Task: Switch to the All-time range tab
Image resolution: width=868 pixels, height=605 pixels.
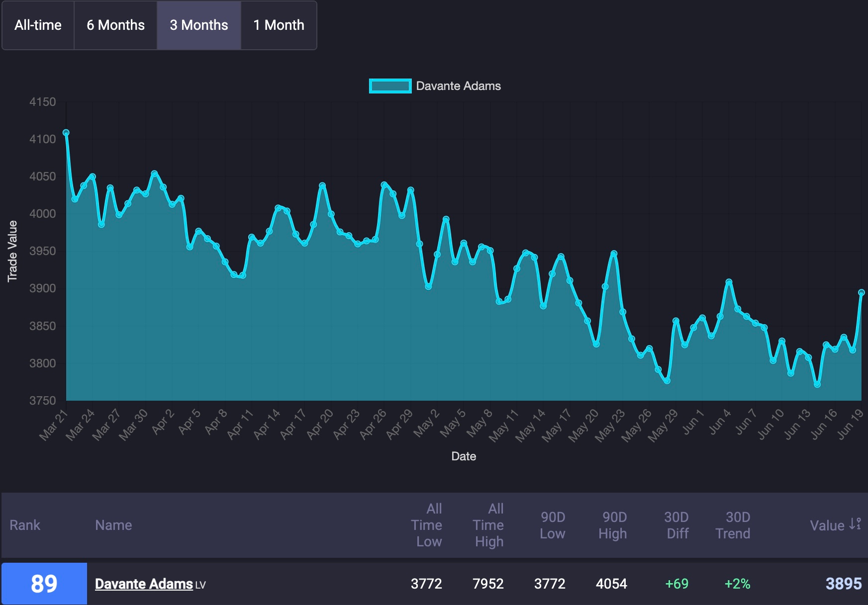Action: pyautogui.click(x=38, y=25)
